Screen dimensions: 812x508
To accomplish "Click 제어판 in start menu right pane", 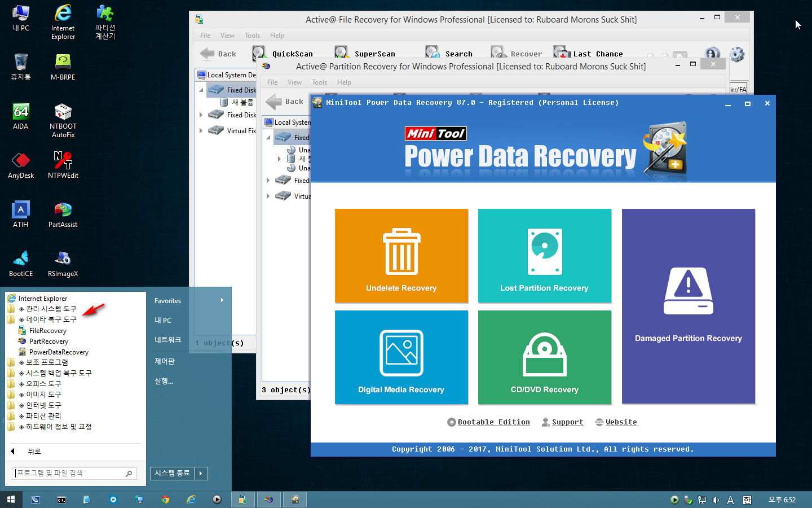I will 165,361.
